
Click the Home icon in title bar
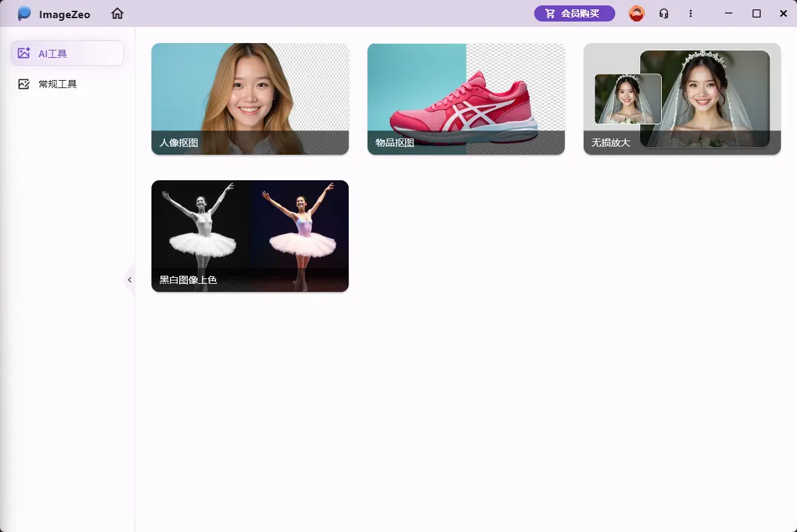click(118, 13)
